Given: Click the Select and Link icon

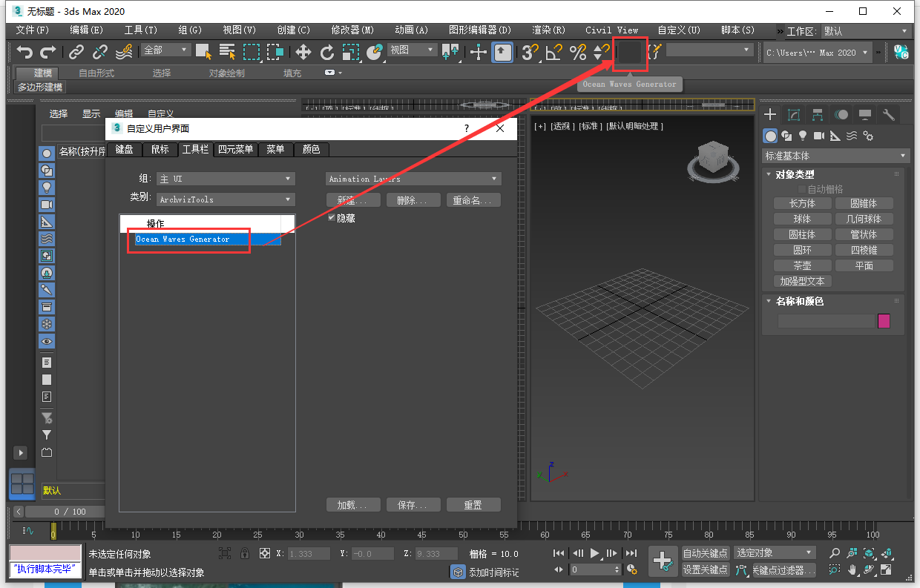Looking at the screenshot, I should [76, 52].
